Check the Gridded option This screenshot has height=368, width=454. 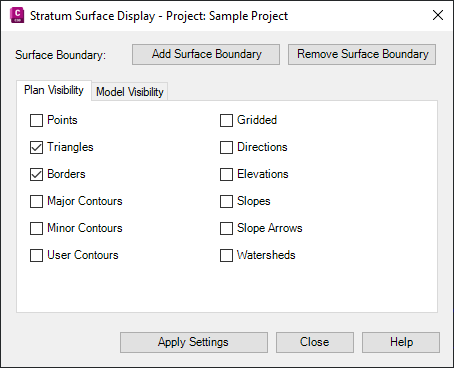(x=226, y=120)
